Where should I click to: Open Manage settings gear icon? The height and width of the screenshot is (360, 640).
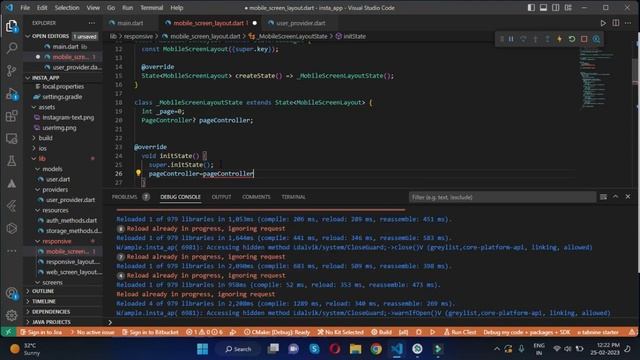(x=11, y=315)
